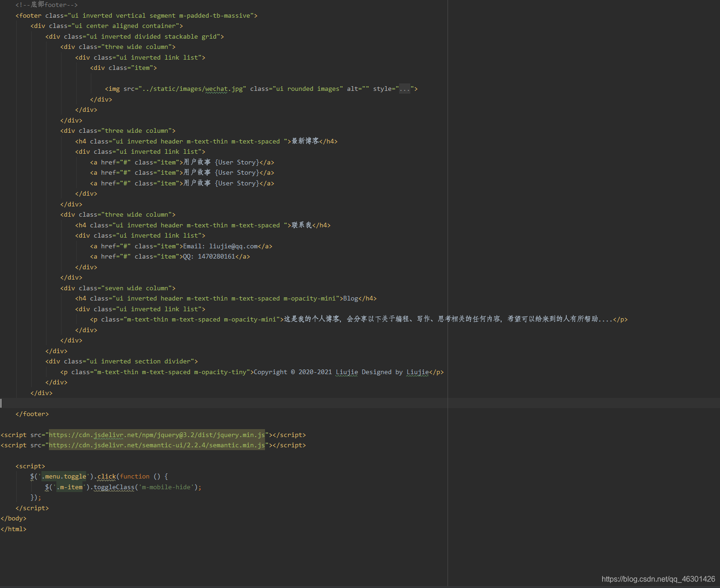Click the folded style value "..." in img tag
The image size is (720, 588).
(404, 89)
